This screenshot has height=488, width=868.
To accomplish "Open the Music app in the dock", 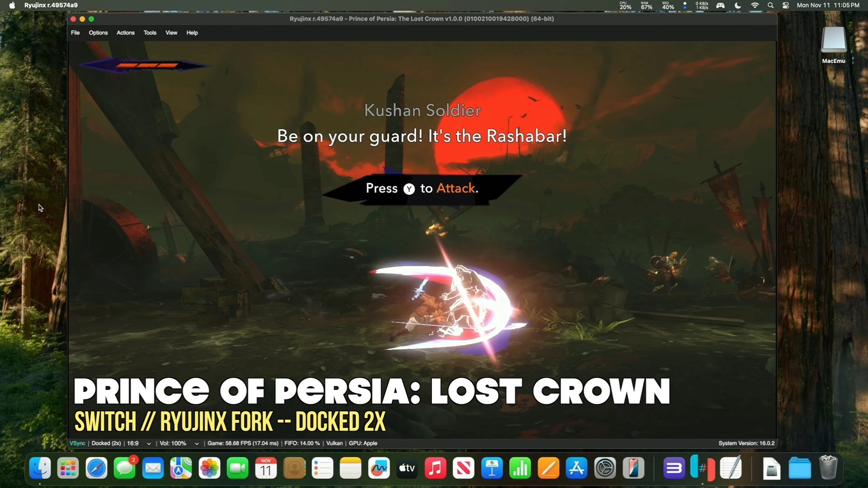I will [x=435, y=468].
